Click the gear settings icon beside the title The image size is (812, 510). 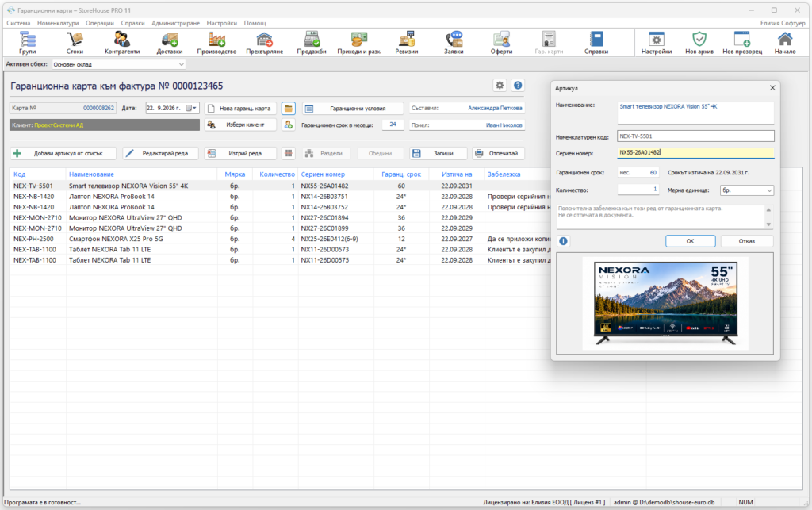tap(500, 86)
